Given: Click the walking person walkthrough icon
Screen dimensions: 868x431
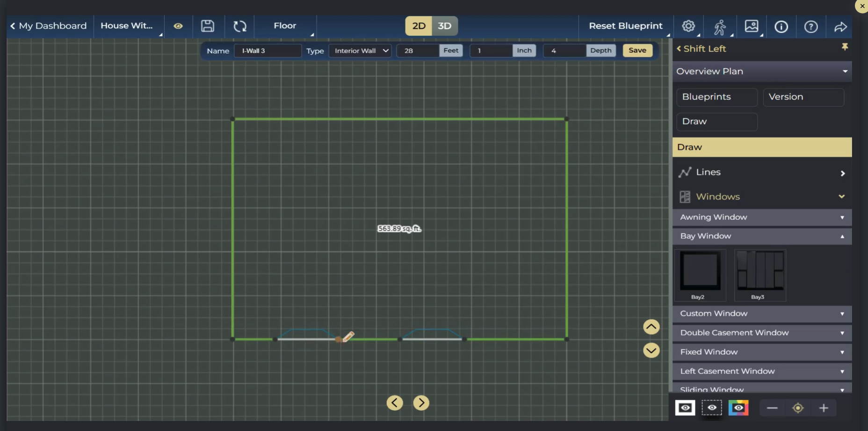Looking at the screenshot, I should tap(720, 27).
